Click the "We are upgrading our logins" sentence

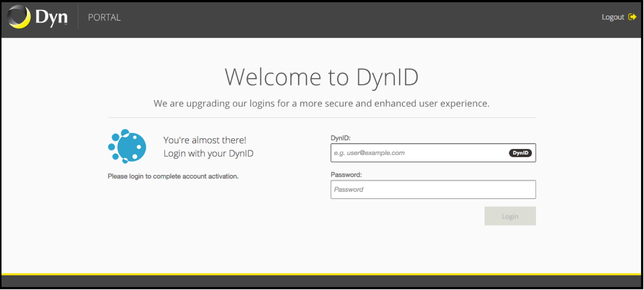coord(322,103)
